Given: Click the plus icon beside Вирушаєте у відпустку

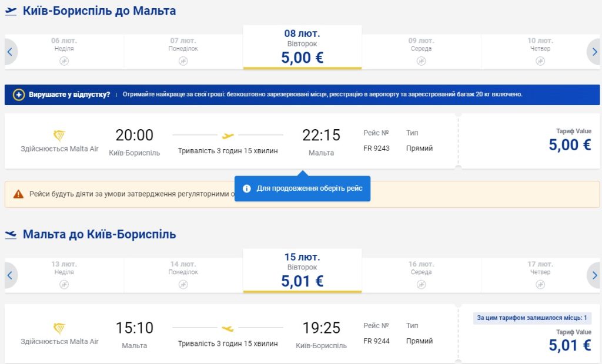Looking at the screenshot, I should tap(19, 95).
